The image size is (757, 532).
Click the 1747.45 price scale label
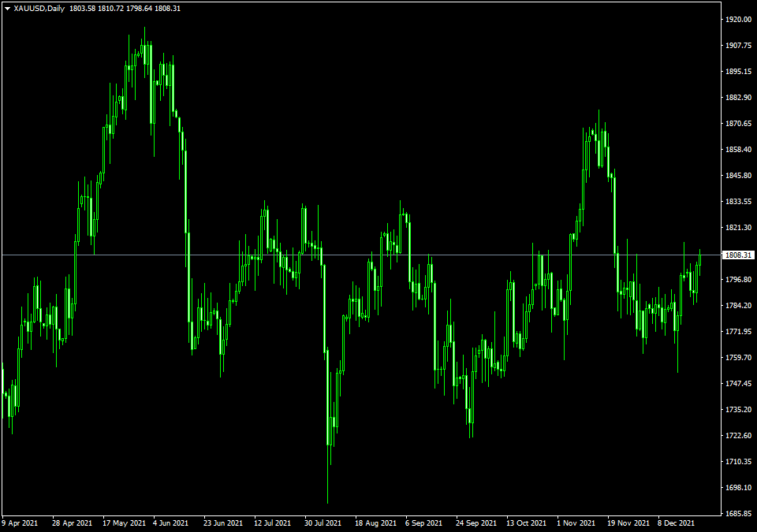(x=739, y=384)
